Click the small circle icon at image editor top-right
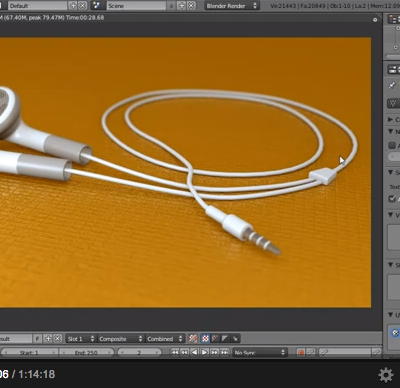This screenshot has width=400, height=388. pyautogui.click(x=375, y=20)
